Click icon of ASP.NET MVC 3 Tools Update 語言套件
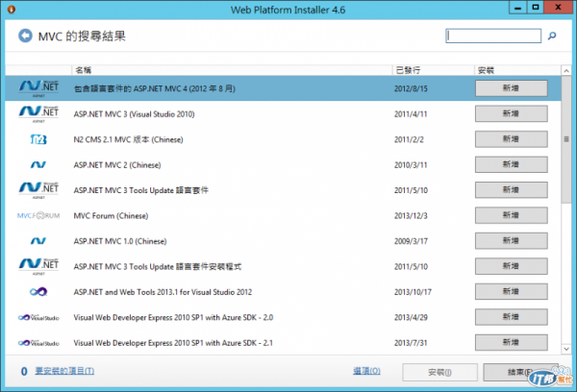577x392 pixels. (38, 190)
